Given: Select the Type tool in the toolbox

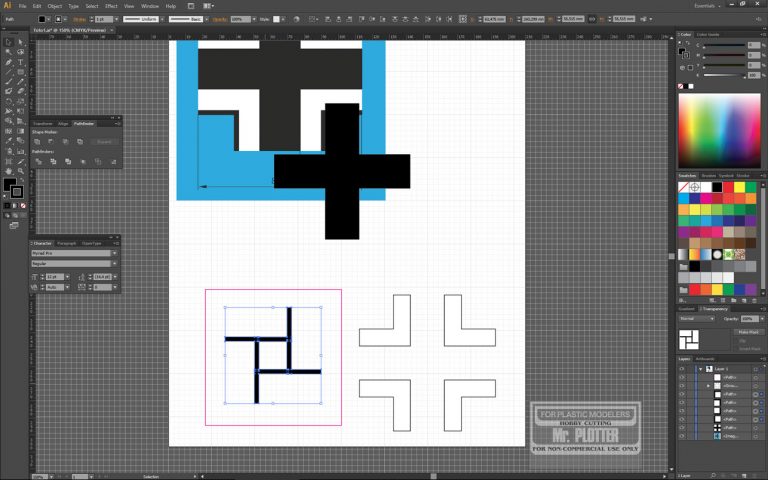Looking at the screenshot, I should (x=19, y=62).
